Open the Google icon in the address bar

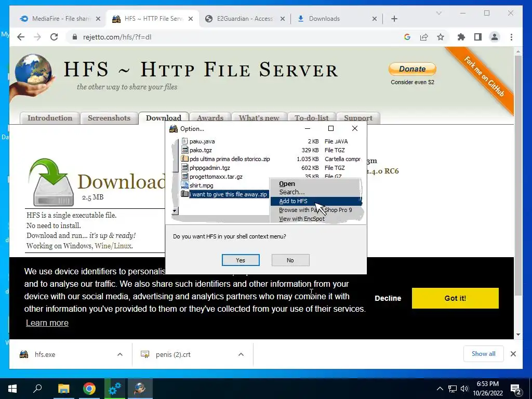coord(407,37)
